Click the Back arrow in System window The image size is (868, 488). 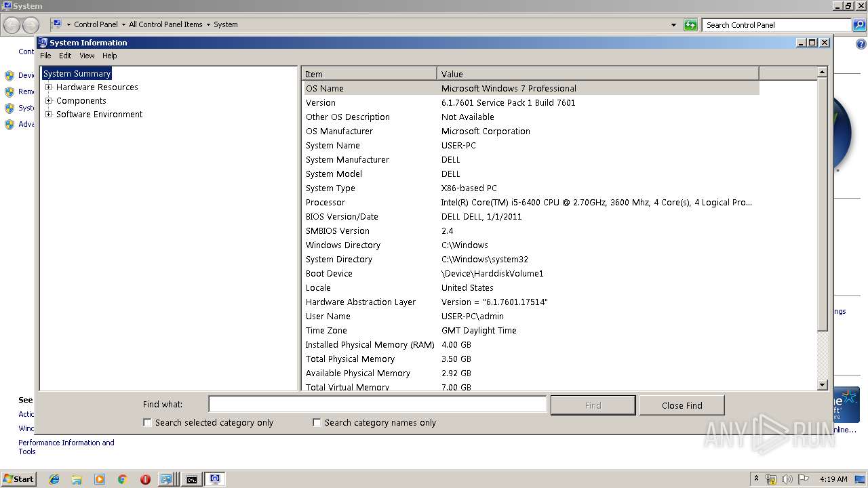(12, 25)
